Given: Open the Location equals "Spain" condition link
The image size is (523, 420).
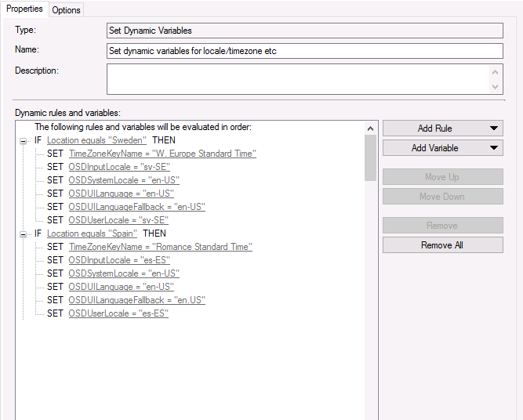Looking at the screenshot, I should 92,234.
